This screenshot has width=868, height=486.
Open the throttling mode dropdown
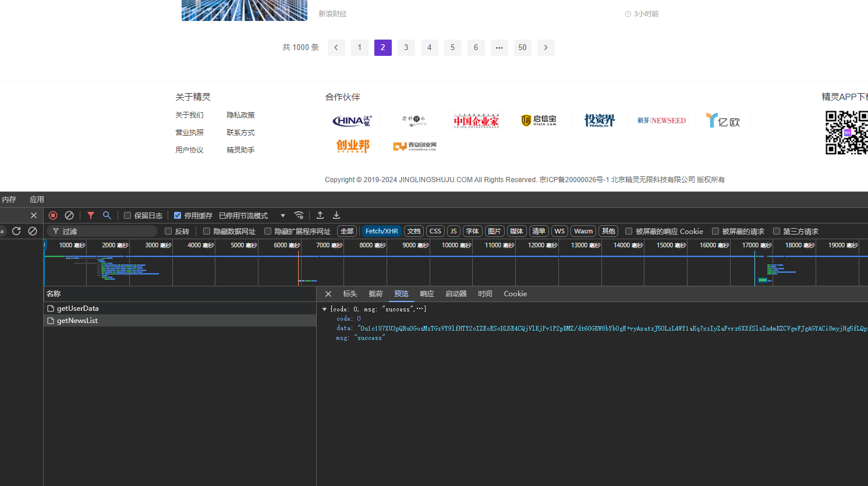(x=253, y=215)
